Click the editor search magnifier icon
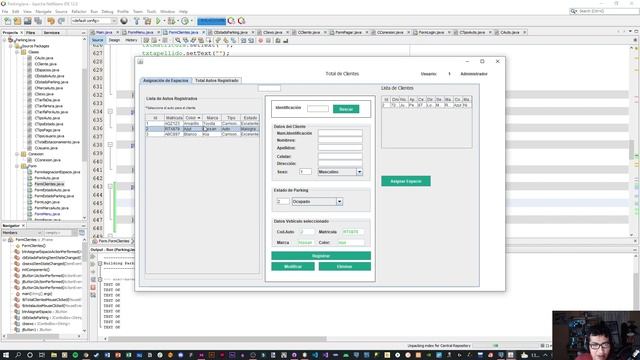 (x=178, y=40)
